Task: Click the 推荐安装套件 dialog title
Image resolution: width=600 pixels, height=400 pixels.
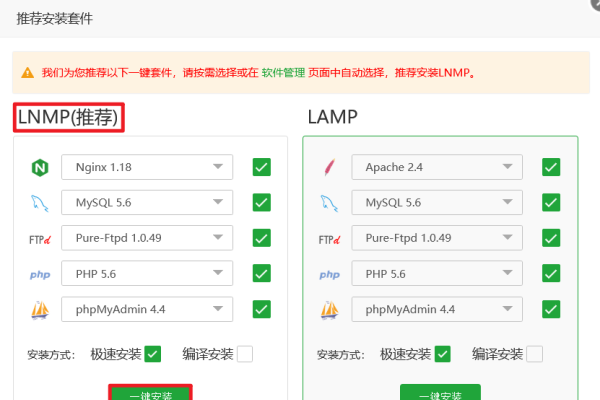Action: pos(54,18)
